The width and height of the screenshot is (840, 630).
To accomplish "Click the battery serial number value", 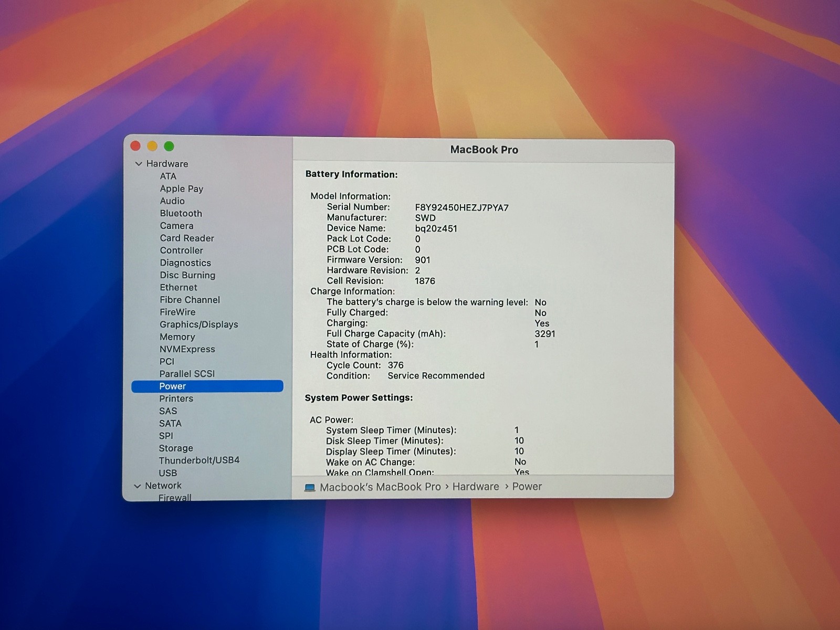I will pos(461,207).
